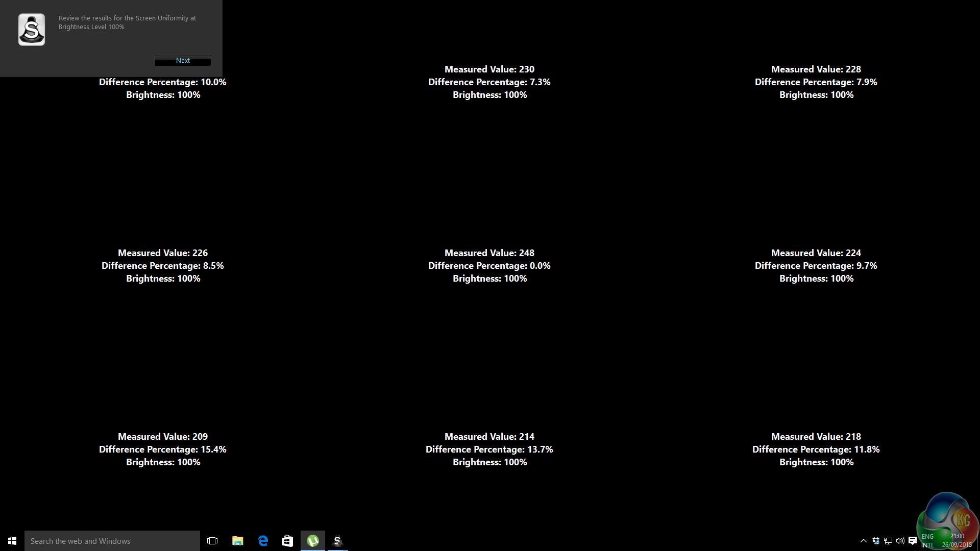Switch to the uTorrent taskbar app
The width and height of the screenshot is (980, 551).
point(313,541)
